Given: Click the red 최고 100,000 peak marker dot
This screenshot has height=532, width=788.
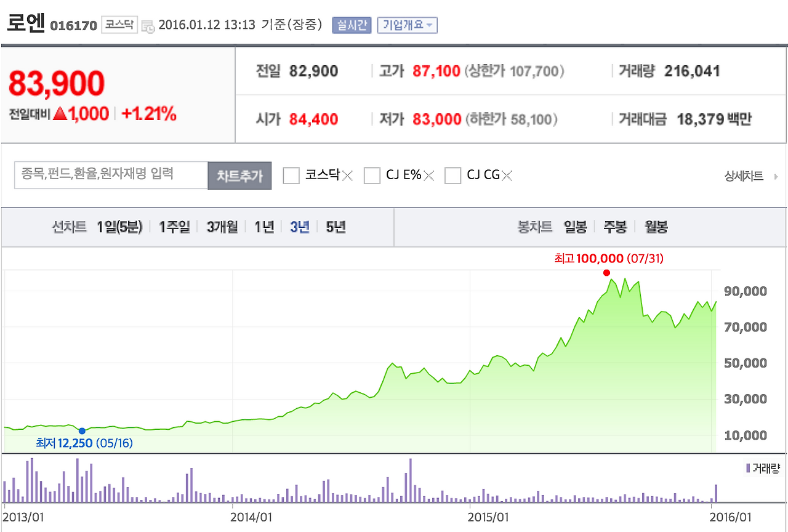Looking at the screenshot, I should (x=606, y=272).
